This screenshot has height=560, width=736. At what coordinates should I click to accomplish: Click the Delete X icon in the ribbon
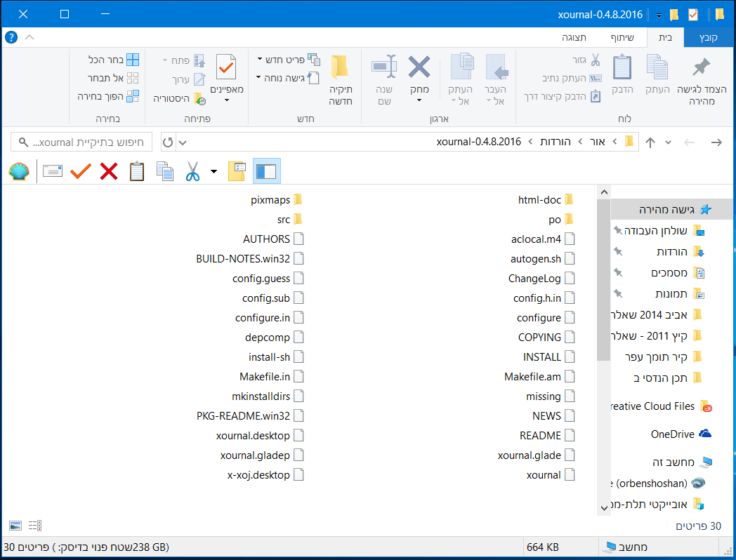[419, 67]
